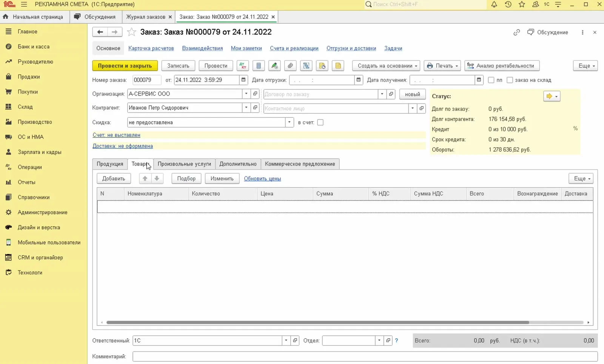Open Организация field in new window

(255, 94)
